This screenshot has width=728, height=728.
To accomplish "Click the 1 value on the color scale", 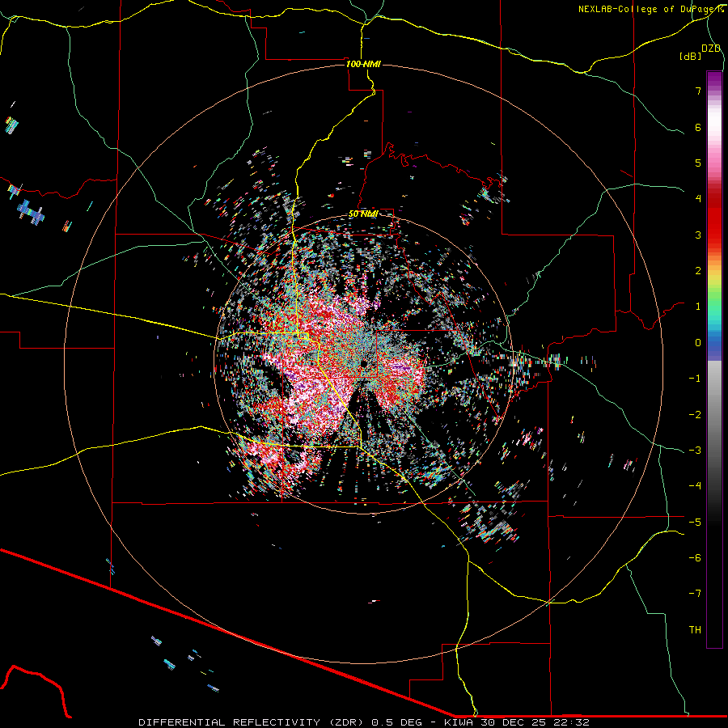I will [x=698, y=307].
